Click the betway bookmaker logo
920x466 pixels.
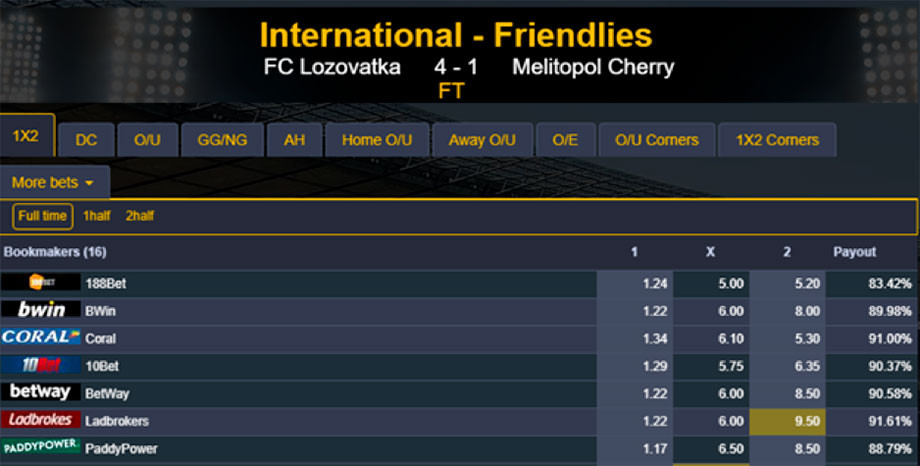pyautogui.click(x=41, y=393)
